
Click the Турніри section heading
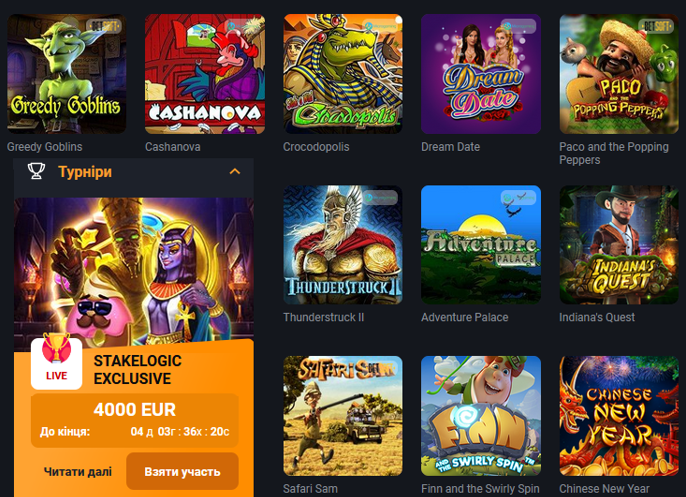coord(85,172)
